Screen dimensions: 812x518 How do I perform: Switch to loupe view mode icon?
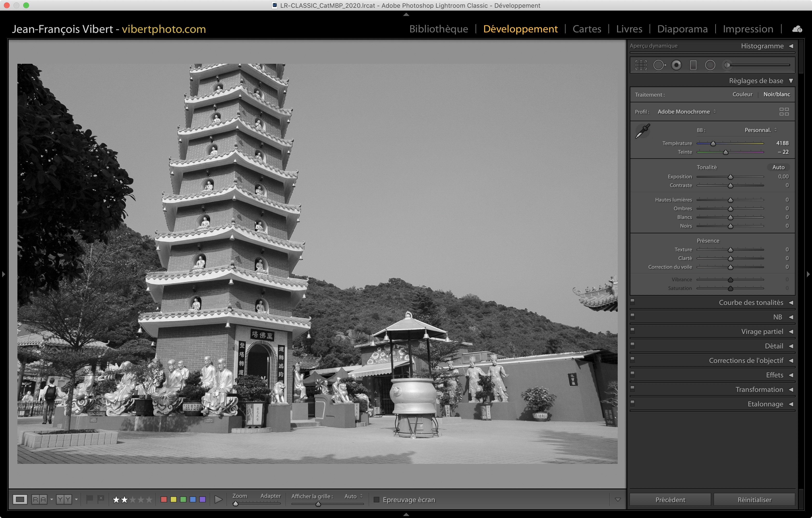coord(20,499)
